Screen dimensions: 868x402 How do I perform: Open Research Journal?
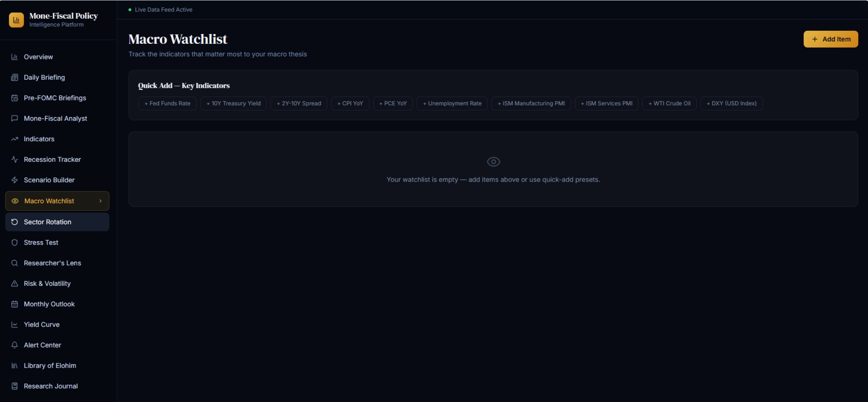(57, 386)
